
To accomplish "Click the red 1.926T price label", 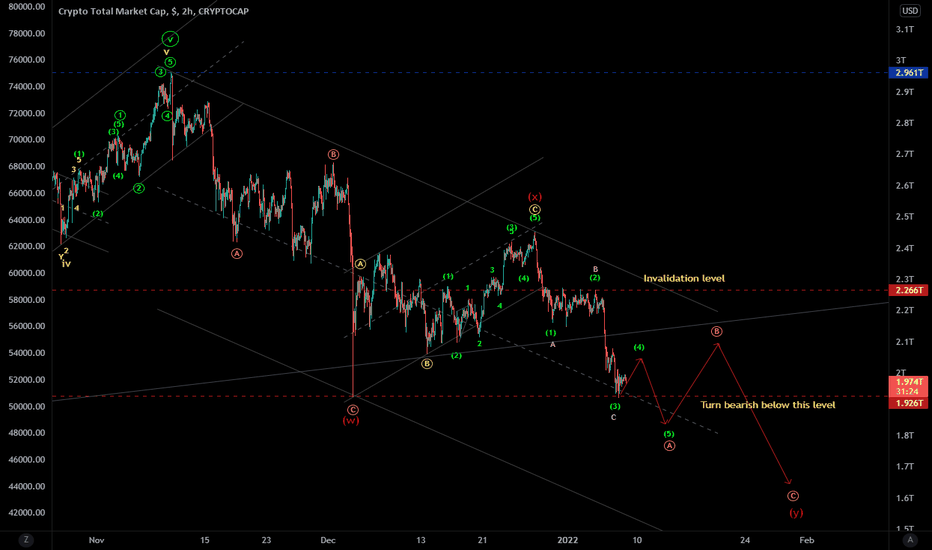I will coord(909,403).
